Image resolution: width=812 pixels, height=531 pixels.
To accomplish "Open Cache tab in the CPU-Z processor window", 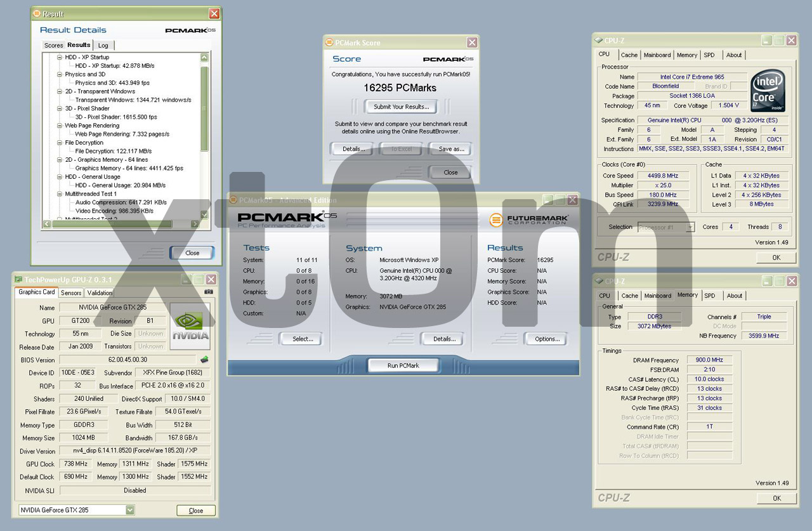I will (x=629, y=55).
